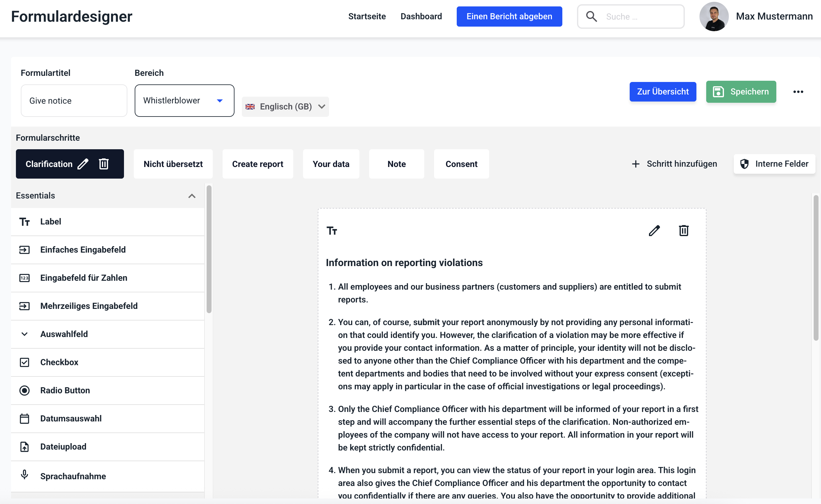Click the Dateiupload file icon
Image resolution: width=821 pixels, height=504 pixels.
(24, 447)
